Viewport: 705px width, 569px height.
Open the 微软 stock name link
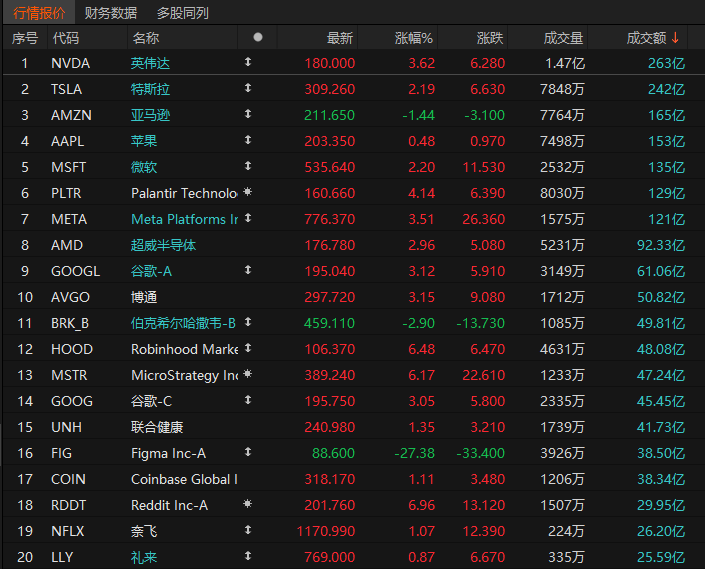click(x=144, y=168)
